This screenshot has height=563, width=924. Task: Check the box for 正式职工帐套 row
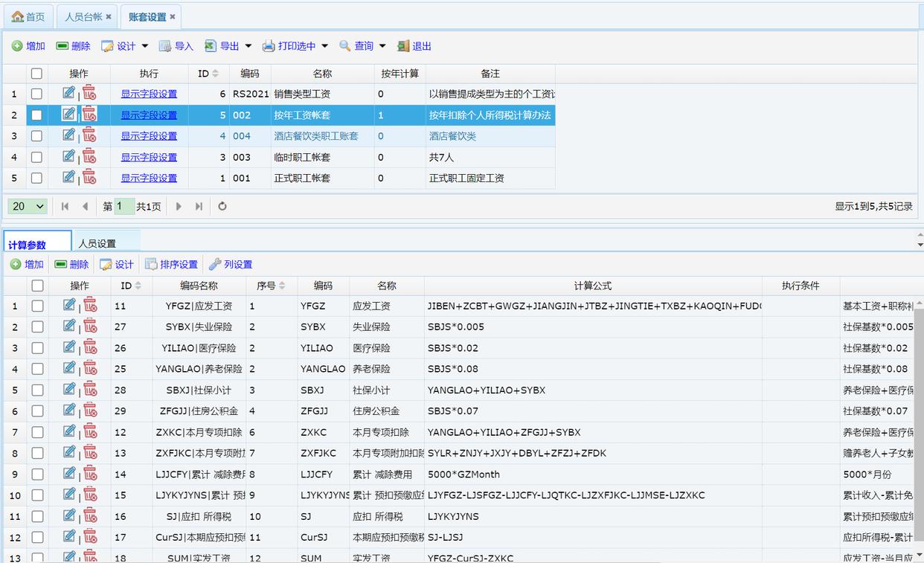click(36, 178)
